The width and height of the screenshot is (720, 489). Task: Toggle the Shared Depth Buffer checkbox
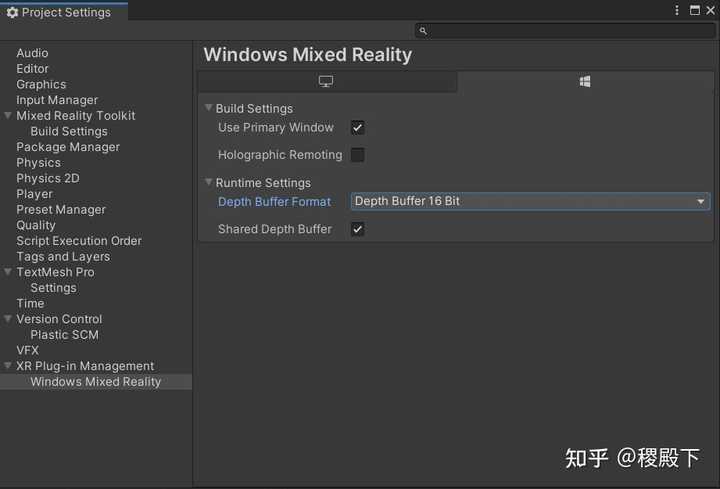click(358, 229)
